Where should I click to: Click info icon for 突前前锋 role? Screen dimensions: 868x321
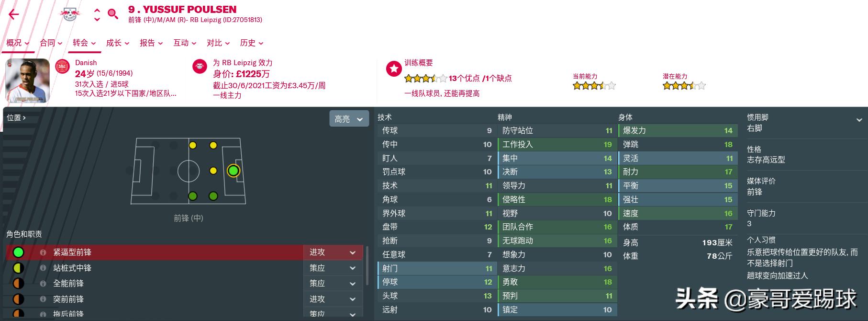pos(43,299)
